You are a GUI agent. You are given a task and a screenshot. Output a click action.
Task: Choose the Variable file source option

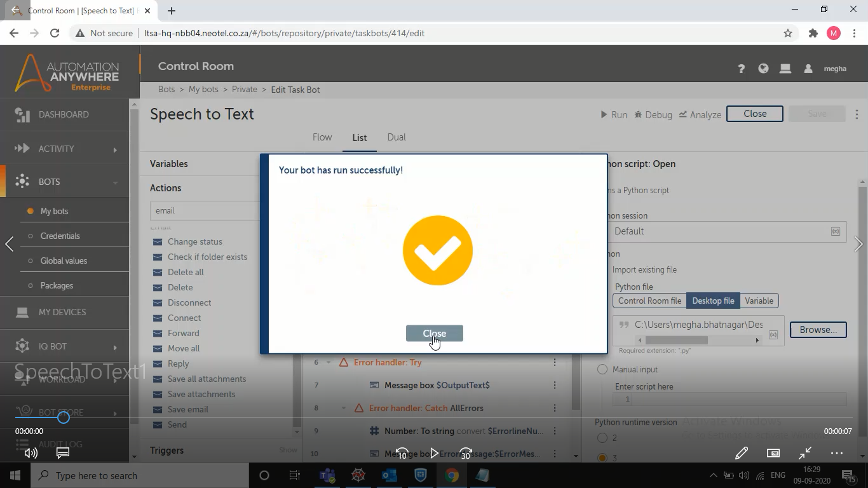tap(759, 301)
